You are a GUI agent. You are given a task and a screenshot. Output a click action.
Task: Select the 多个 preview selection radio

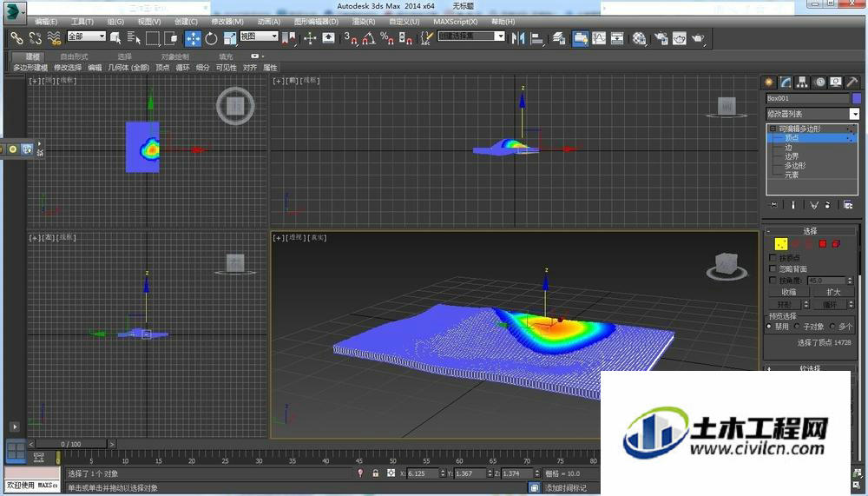832,327
